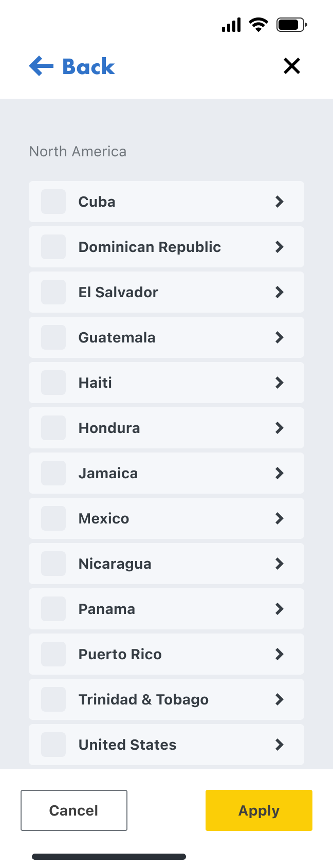The image size is (333, 868).
Task: Tap the Wi-Fi status icon
Action: (258, 24)
